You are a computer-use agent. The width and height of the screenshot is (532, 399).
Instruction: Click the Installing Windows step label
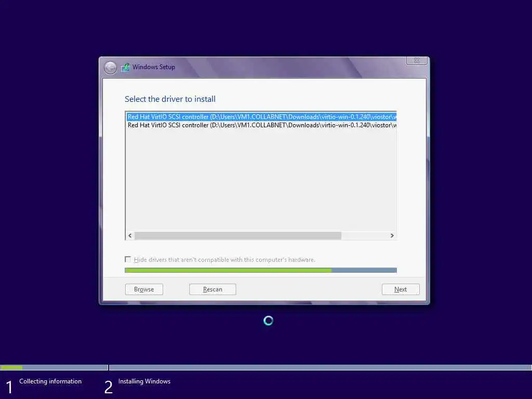pyautogui.click(x=144, y=381)
